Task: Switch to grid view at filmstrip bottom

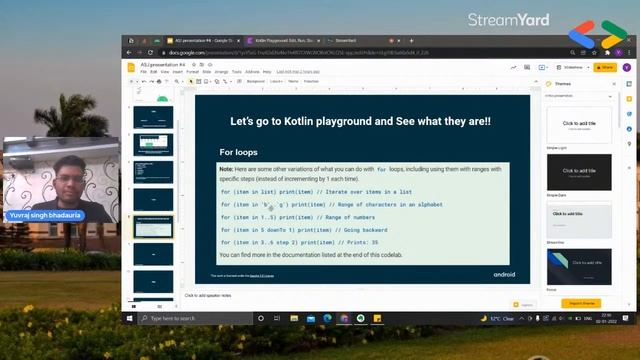Action: pos(160,306)
